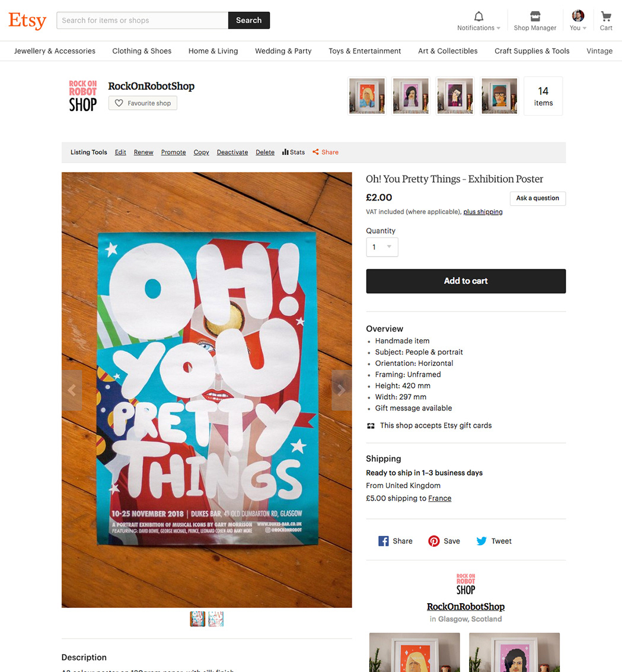622x672 pixels.
Task: Open the Art & Collectibles category menu
Action: coord(448,51)
